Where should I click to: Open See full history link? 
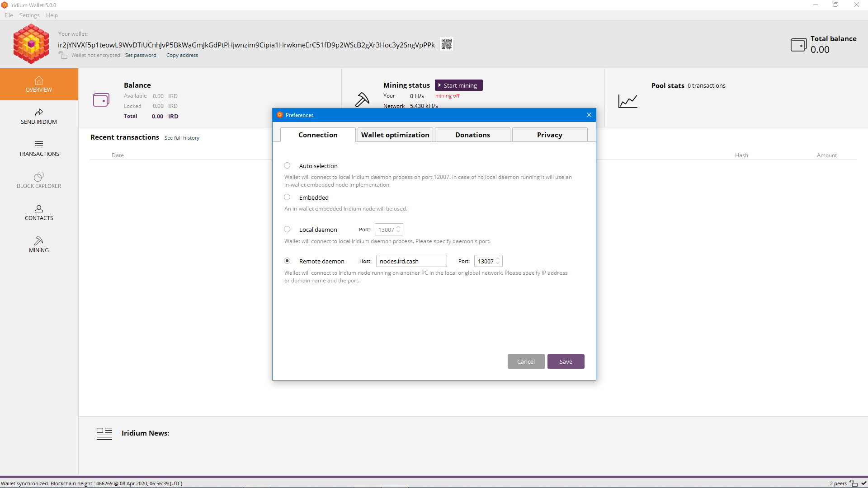tap(182, 138)
